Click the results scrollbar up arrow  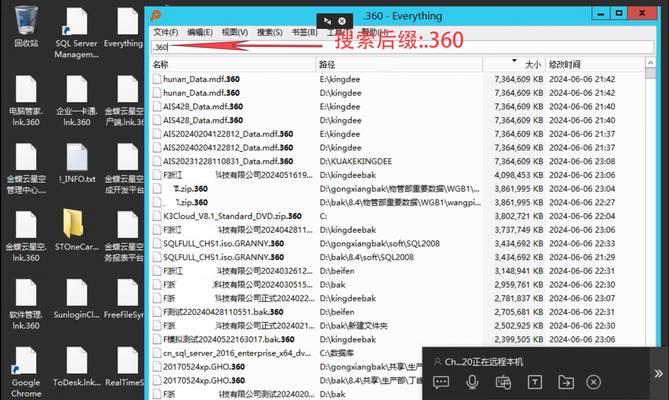point(650,63)
